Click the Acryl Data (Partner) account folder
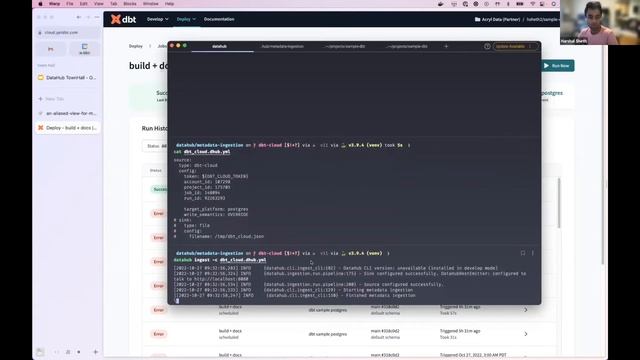Screen dimensions: 640x360 coord(497,19)
